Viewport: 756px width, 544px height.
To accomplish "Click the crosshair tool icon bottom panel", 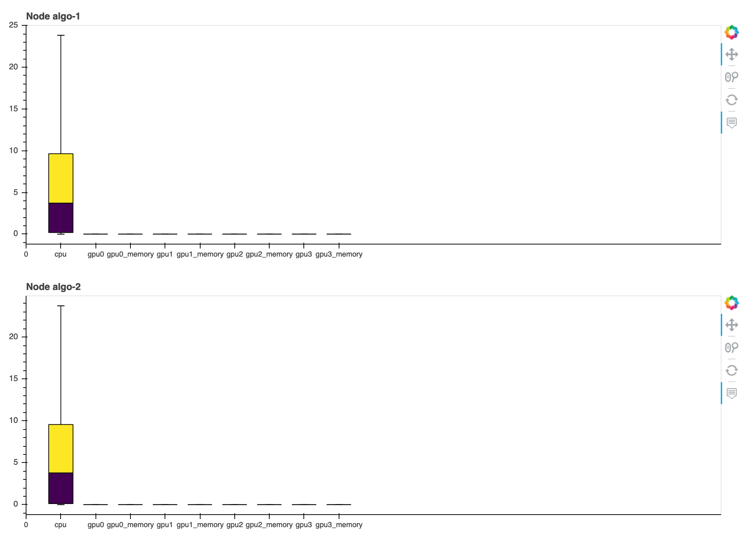I will 732,325.
